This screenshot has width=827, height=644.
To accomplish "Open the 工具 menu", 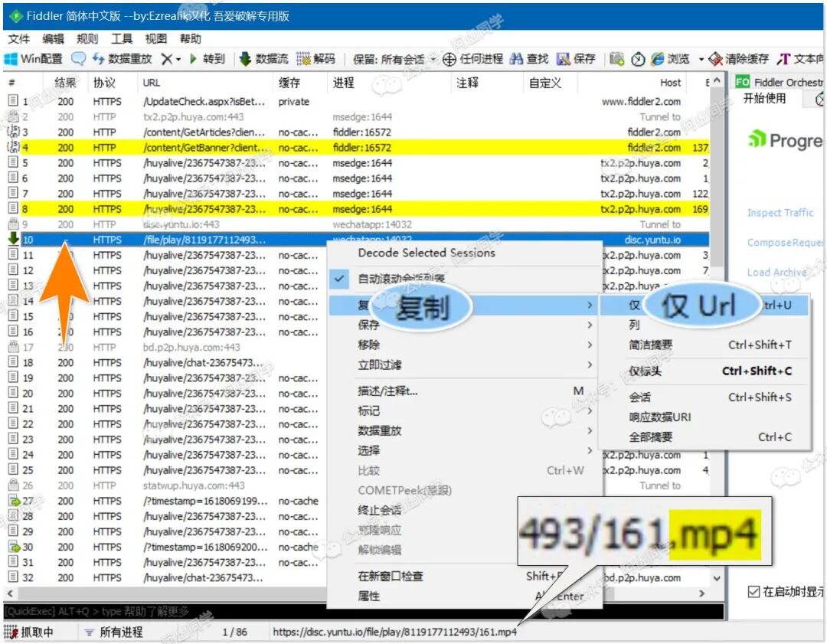I will 121,38.
